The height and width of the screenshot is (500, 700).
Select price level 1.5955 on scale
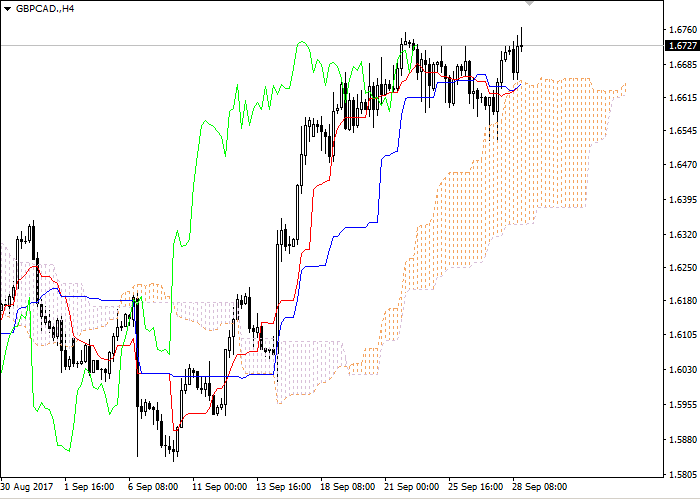tap(683, 404)
